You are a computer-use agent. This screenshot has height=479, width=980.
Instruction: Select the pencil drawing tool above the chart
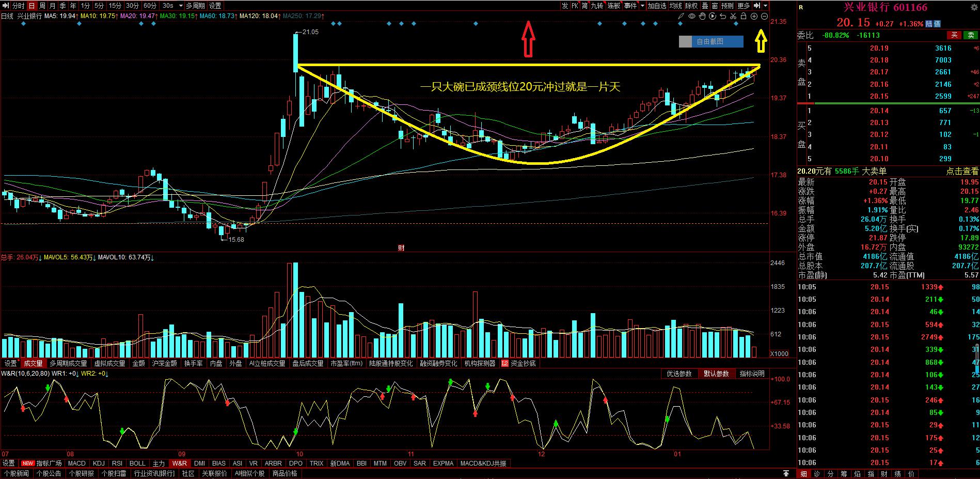point(681,17)
